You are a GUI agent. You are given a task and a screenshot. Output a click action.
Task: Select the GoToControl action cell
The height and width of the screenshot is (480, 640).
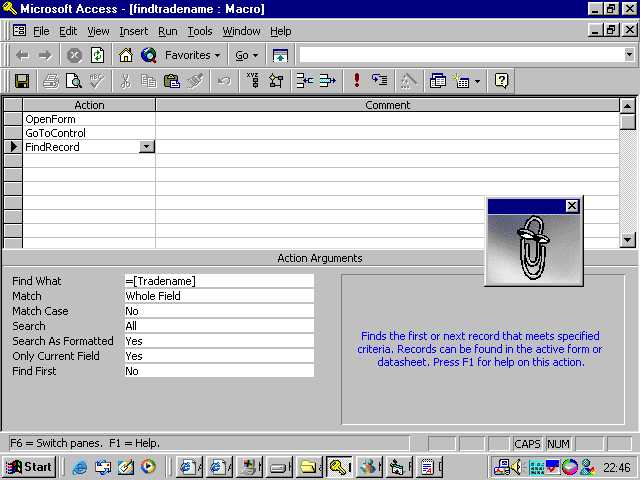[89, 133]
